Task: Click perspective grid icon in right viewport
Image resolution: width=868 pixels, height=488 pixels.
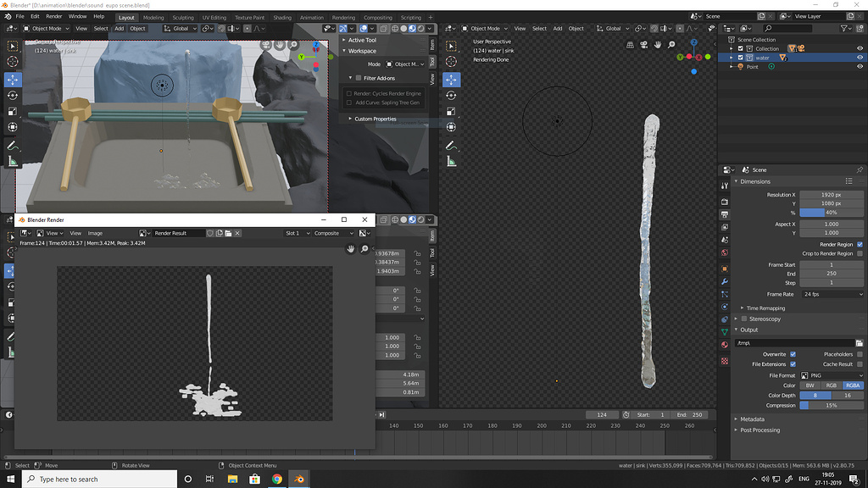Action: [x=630, y=45]
